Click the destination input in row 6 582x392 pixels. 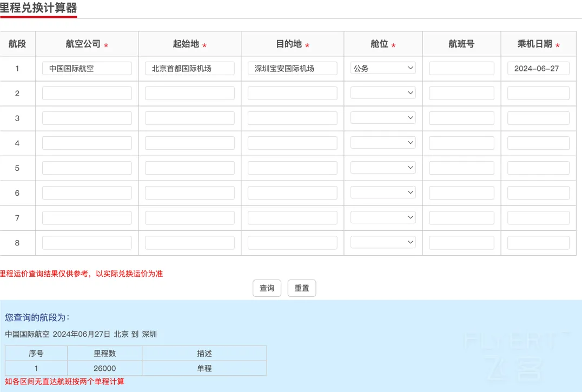pyautogui.click(x=293, y=192)
